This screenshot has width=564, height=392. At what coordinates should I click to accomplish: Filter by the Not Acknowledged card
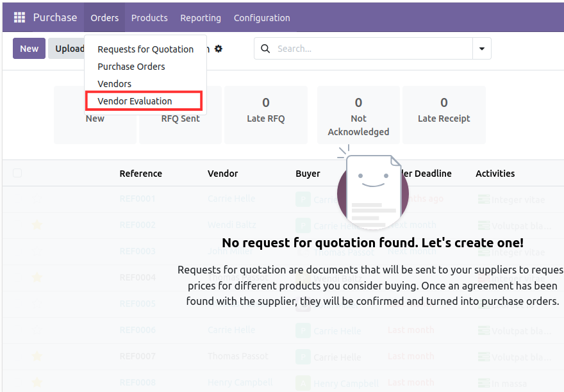(358, 115)
